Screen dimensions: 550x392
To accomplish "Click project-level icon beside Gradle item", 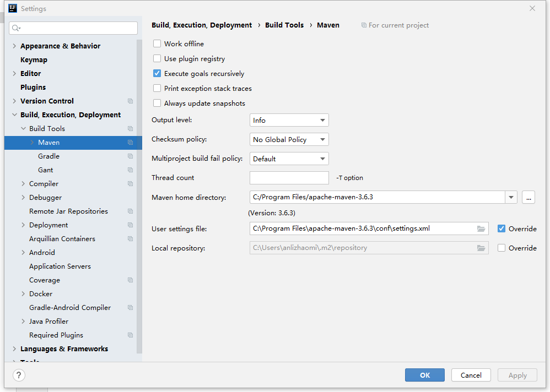I will point(130,156).
